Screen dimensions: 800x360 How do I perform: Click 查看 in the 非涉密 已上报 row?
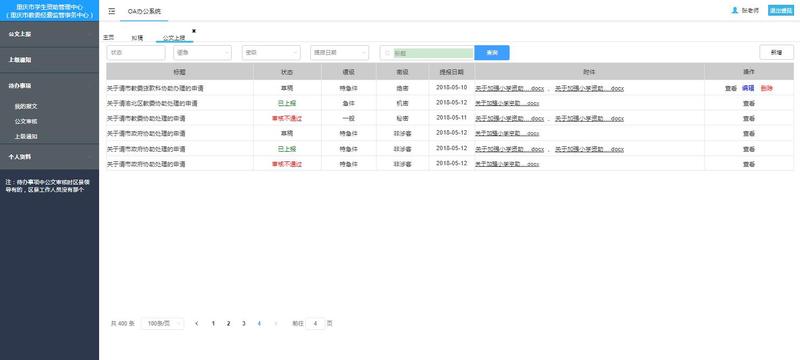748,149
